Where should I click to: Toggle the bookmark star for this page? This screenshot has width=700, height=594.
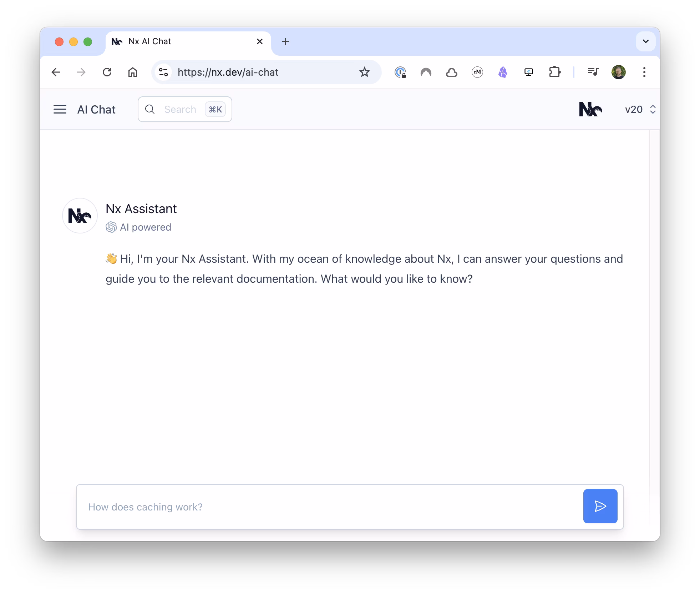364,72
